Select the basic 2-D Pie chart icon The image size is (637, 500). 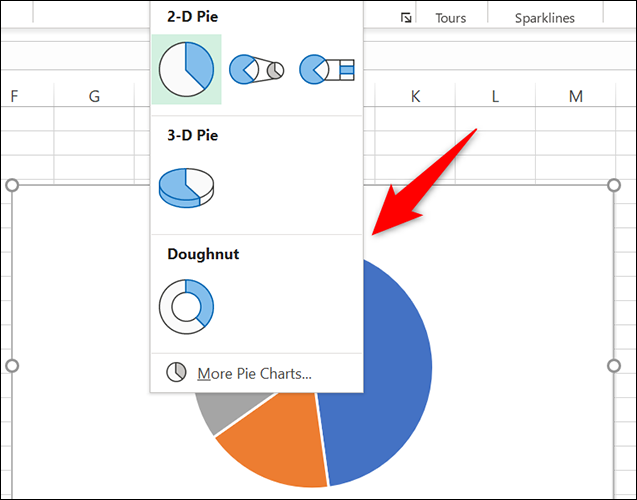[186, 69]
